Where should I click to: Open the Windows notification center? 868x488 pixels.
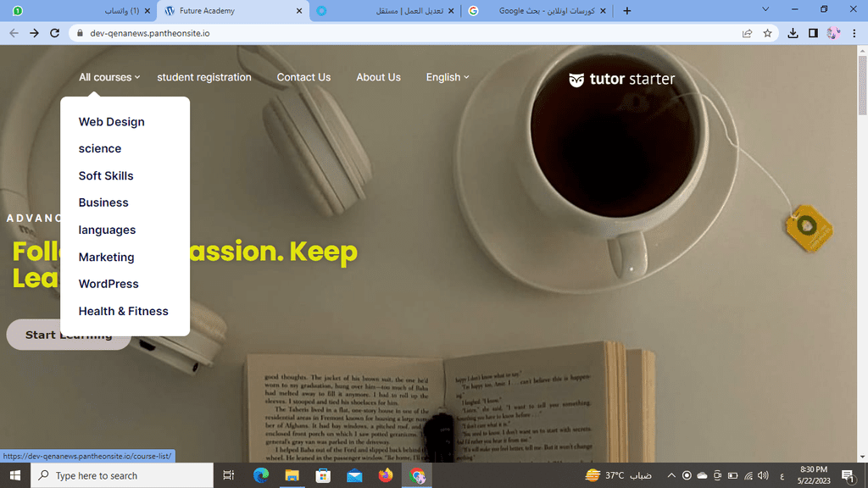[848, 475]
